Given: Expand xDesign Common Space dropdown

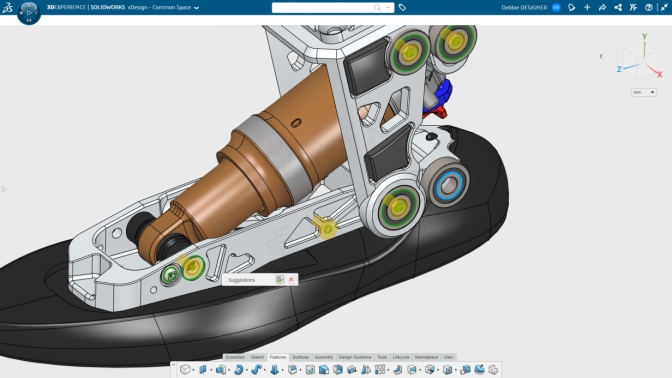Looking at the screenshot, I should [x=197, y=8].
